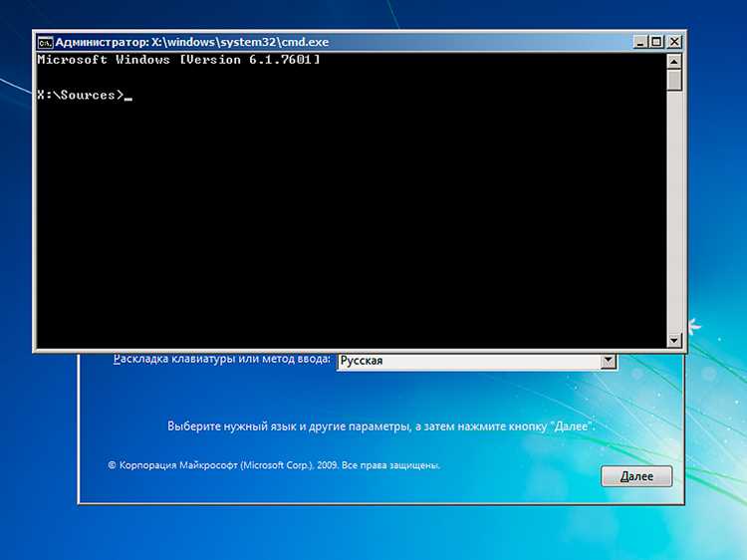Close the cmd.exe window
Viewport: 747px width, 560px height.
tap(674, 42)
